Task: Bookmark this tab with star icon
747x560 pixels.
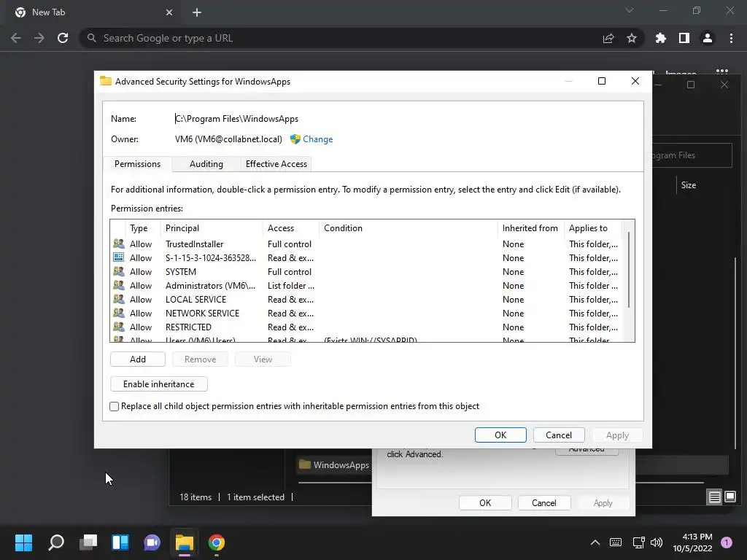Action: coord(631,38)
